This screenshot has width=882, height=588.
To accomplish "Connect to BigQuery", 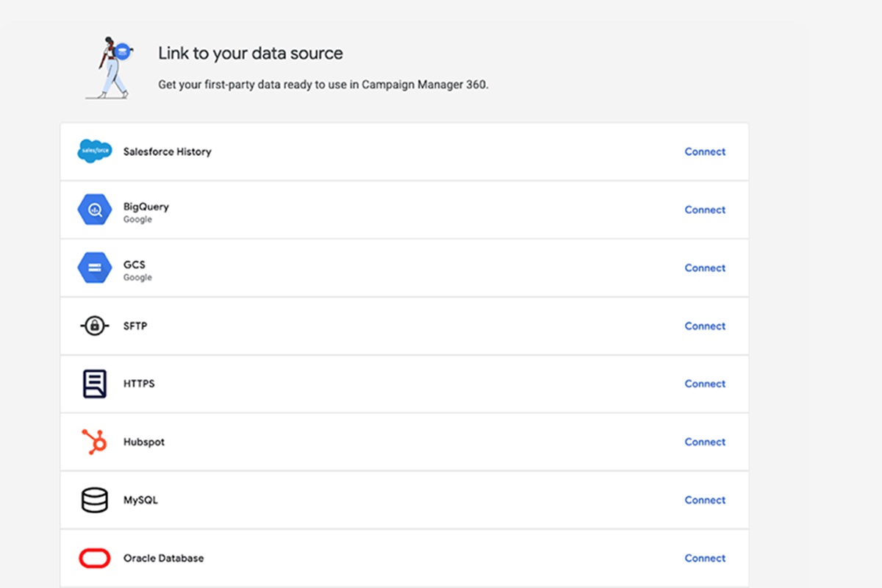I will pyautogui.click(x=705, y=210).
